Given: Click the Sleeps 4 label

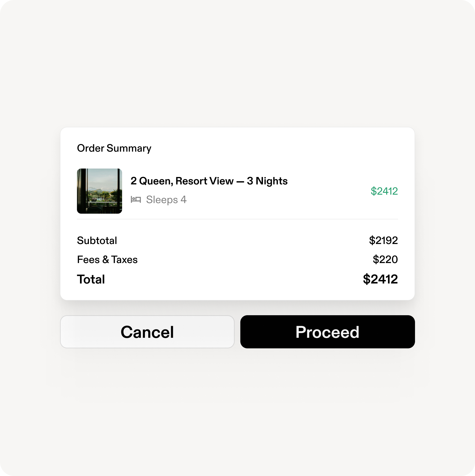Looking at the screenshot, I should (166, 200).
